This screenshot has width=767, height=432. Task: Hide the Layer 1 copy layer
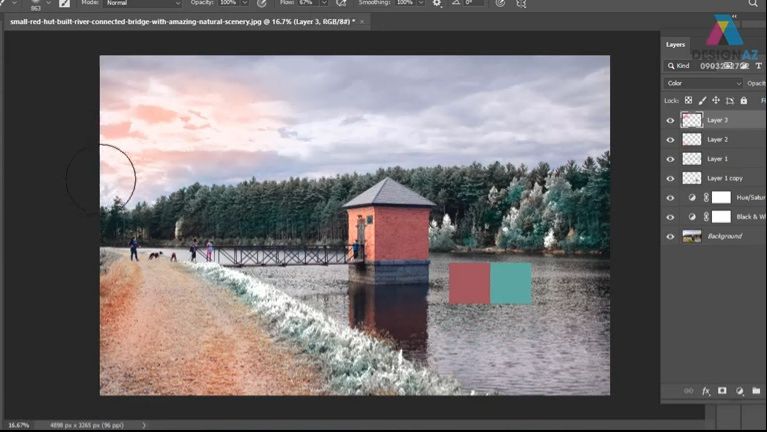point(670,178)
